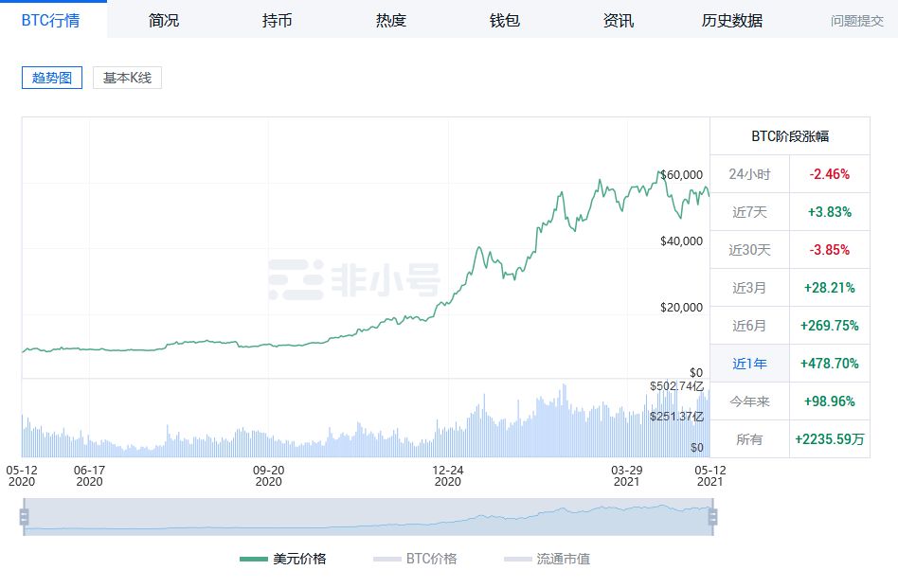Switch to the 资讯 tab

click(617, 19)
